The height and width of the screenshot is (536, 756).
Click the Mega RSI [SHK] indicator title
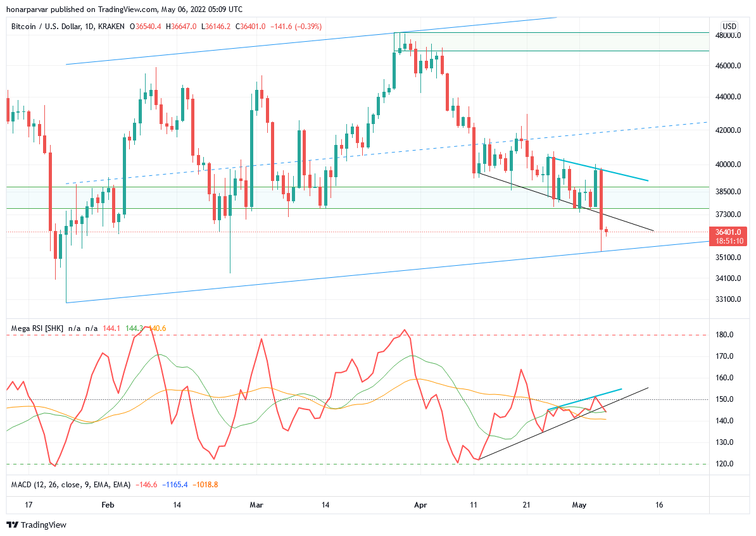point(37,328)
